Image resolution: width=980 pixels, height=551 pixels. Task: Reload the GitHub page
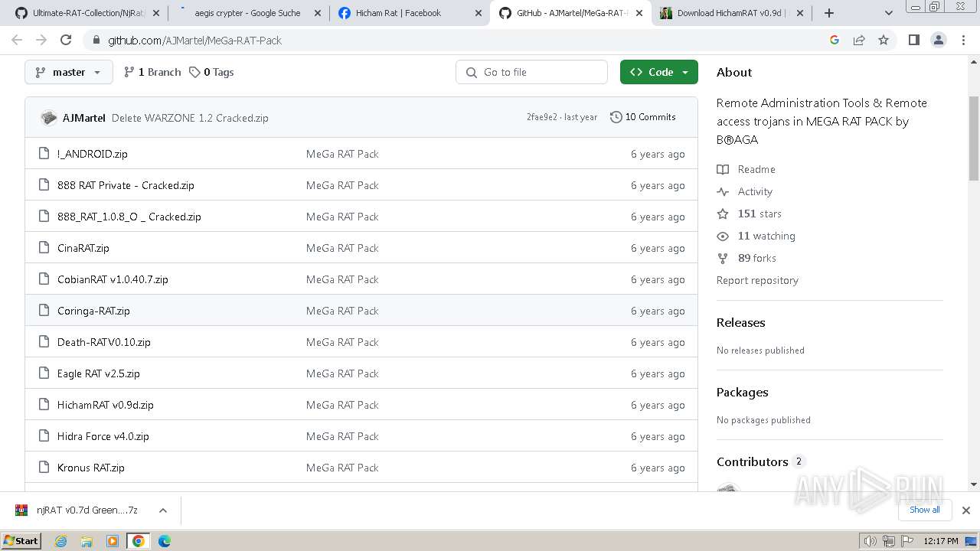(66, 40)
